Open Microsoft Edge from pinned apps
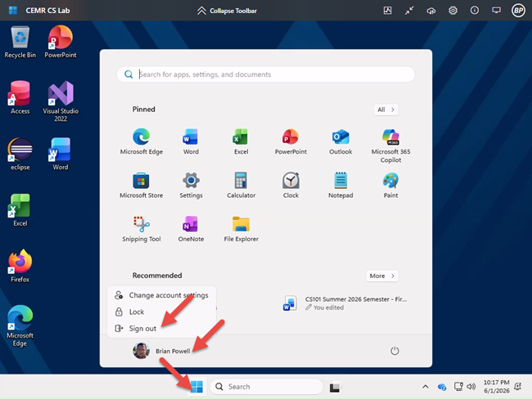This screenshot has height=399, width=532. 141,141
